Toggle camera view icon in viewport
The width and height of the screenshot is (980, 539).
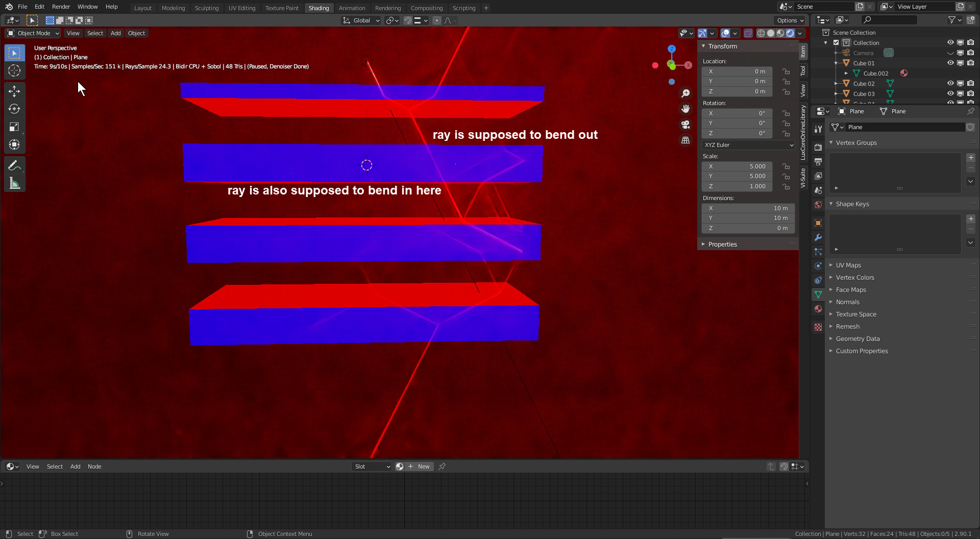[685, 125]
